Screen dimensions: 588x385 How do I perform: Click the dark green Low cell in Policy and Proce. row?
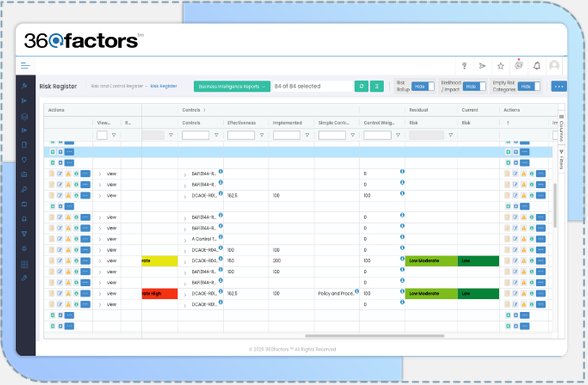478,294
